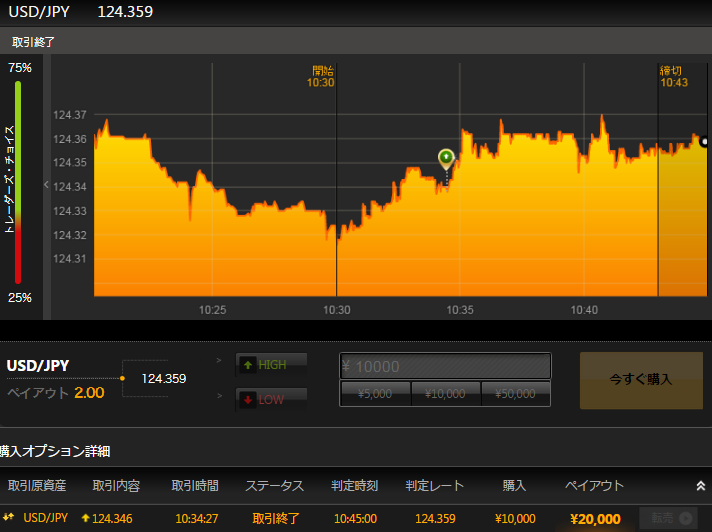712x532 pixels.
Task: Click the 取引時間 column header
Action: [195, 486]
